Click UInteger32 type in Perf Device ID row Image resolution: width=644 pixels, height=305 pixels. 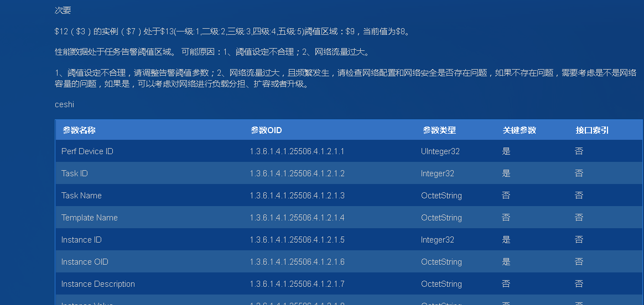tap(440, 151)
